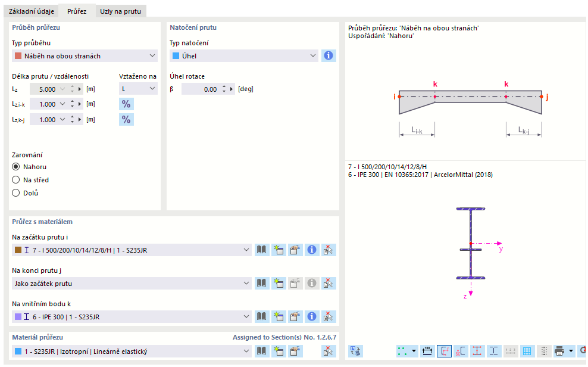This screenshot has width=588, height=367.
Task: Open print options dropdown arrow
Action: coord(571,352)
